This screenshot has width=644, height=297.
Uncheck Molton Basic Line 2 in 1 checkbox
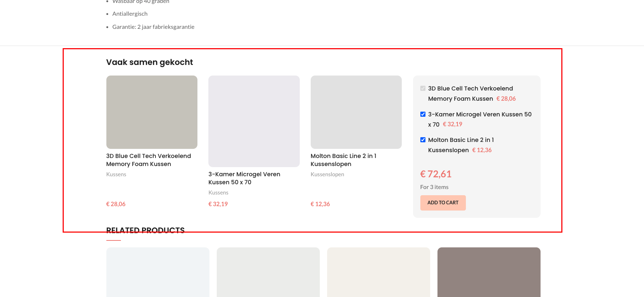point(423,140)
